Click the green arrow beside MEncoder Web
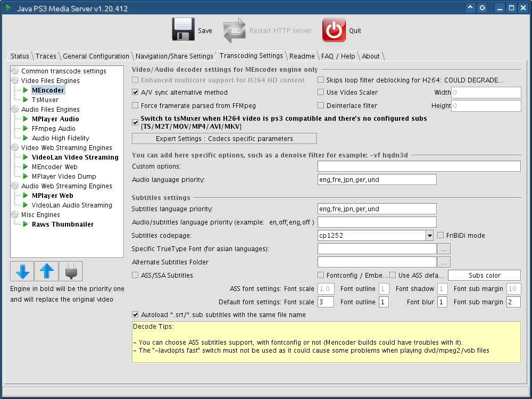 [26, 167]
